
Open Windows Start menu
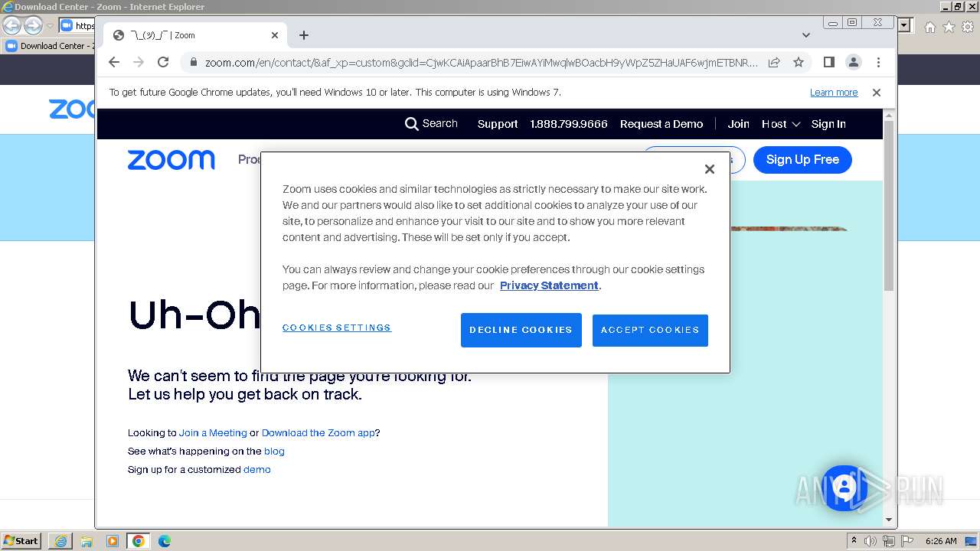tap(21, 541)
